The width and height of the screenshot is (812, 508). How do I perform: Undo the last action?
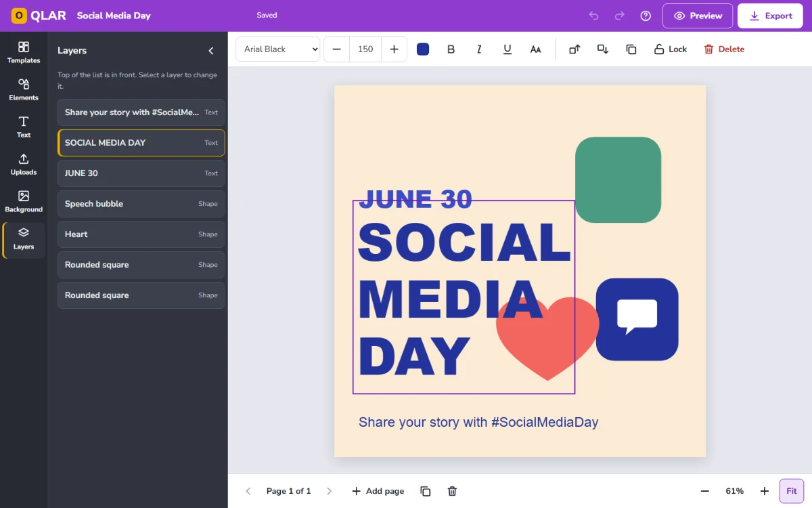594,16
